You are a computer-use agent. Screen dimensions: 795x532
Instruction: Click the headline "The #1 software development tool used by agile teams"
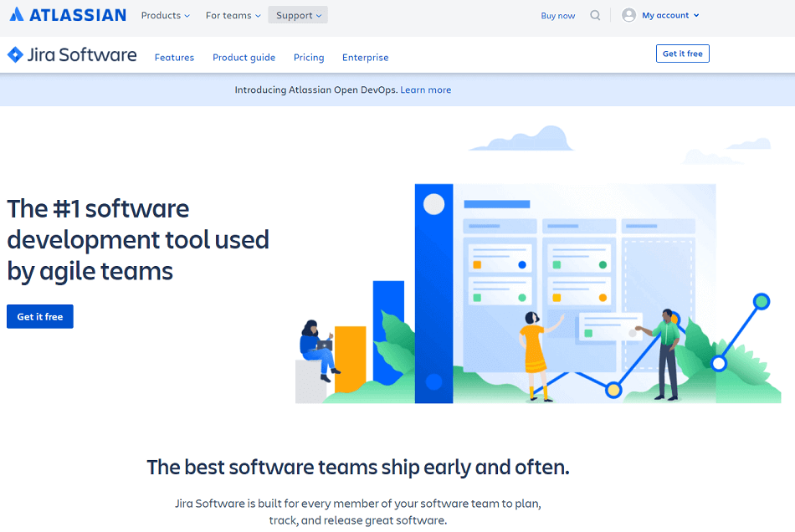[138, 240]
